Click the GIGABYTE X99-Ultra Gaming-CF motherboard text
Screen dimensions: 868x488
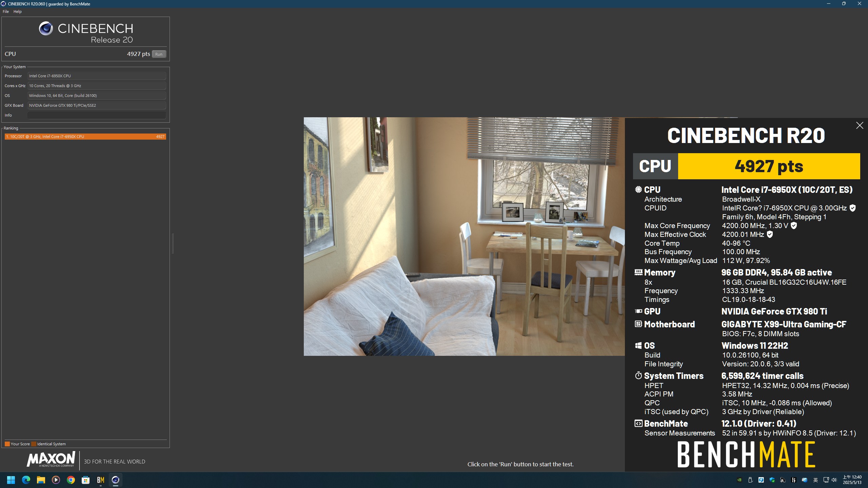(x=784, y=324)
